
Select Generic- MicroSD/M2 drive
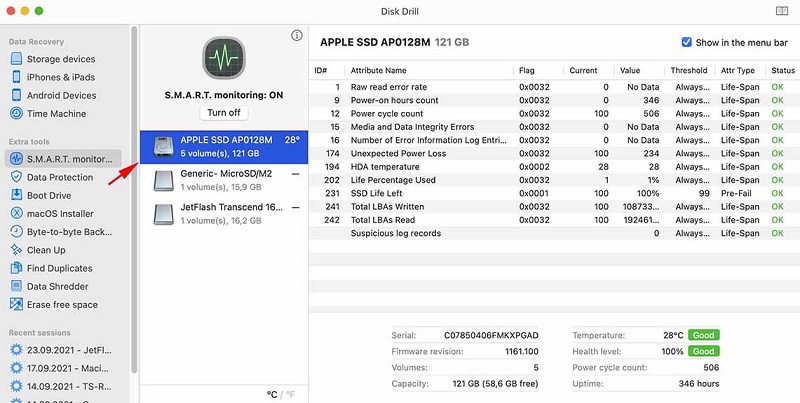pyautogui.click(x=223, y=180)
